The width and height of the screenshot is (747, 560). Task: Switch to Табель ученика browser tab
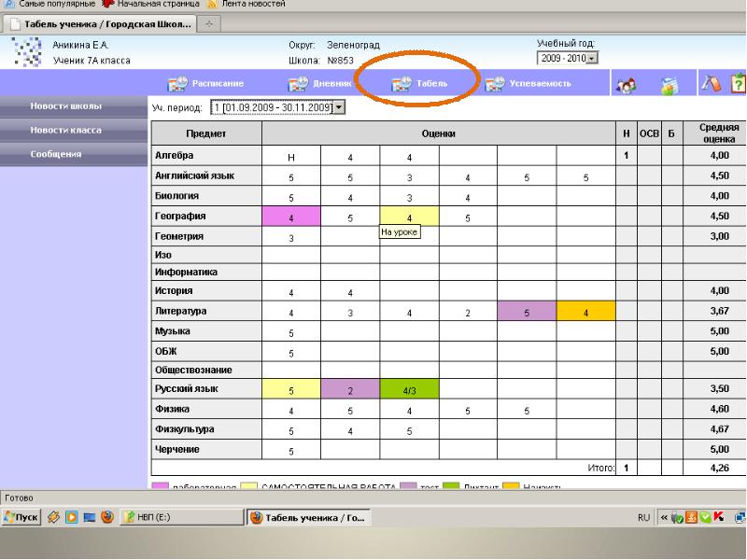[x=101, y=24]
